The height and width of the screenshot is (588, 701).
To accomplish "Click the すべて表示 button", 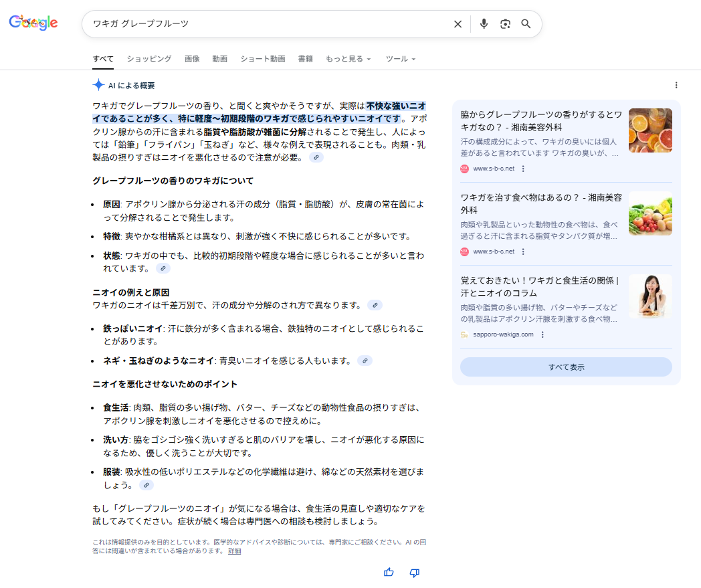I will click(565, 367).
